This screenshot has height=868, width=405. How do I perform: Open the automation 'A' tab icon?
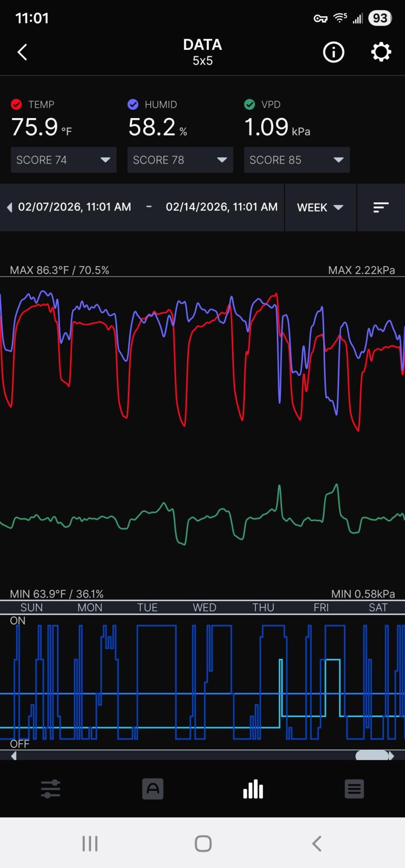(152, 789)
